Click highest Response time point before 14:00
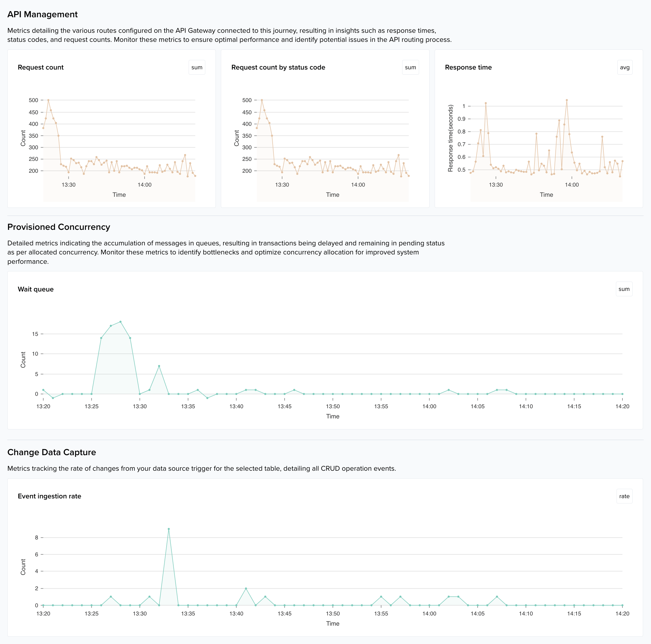The height and width of the screenshot is (644, 651). pos(567,100)
